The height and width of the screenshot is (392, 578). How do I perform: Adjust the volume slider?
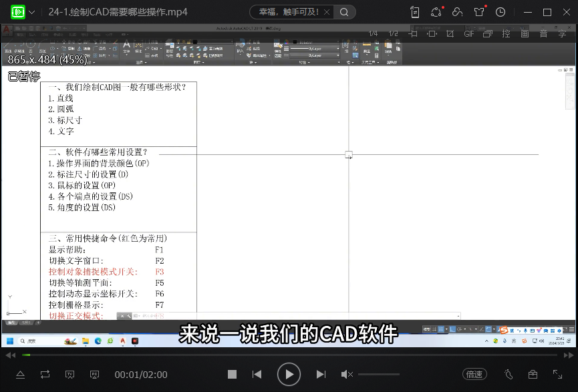378,375
